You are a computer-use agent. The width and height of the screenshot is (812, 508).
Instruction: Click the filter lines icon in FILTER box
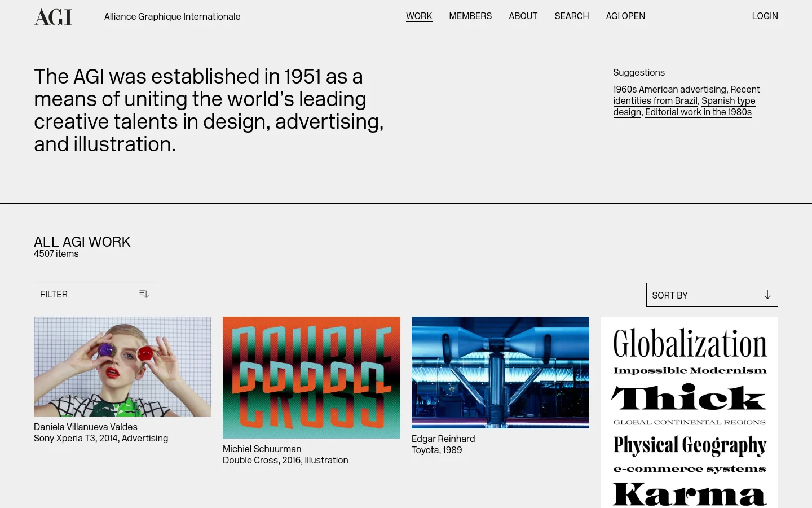click(x=144, y=294)
